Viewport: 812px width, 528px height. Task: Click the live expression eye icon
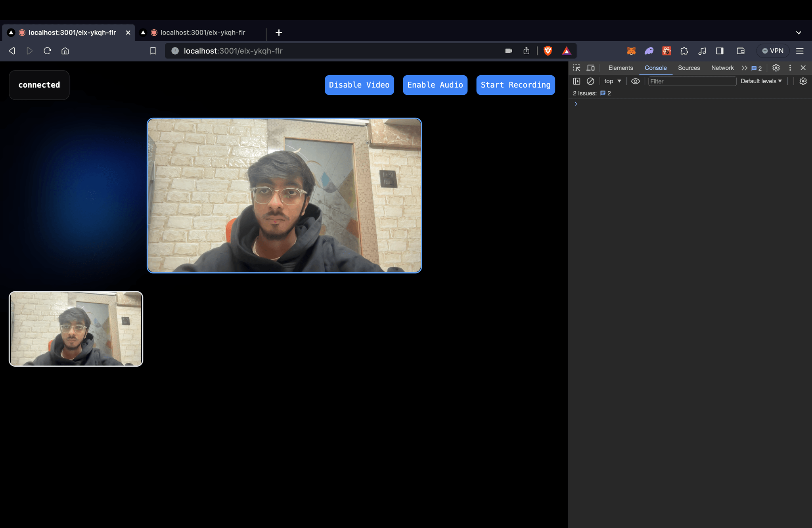635,81
